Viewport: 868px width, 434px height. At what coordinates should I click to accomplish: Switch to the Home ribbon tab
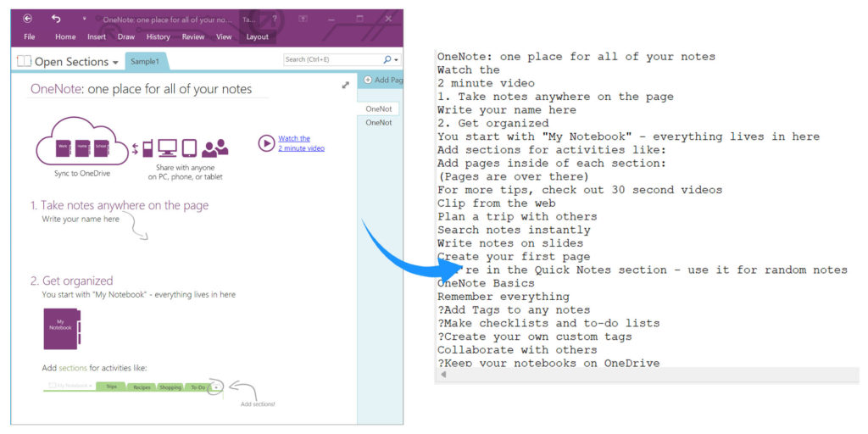click(65, 37)
